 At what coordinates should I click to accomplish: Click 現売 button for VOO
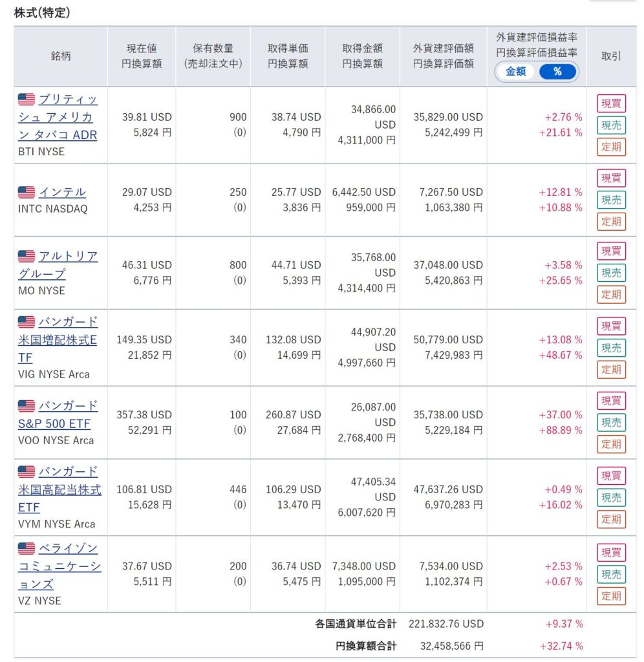coord(611,423)
